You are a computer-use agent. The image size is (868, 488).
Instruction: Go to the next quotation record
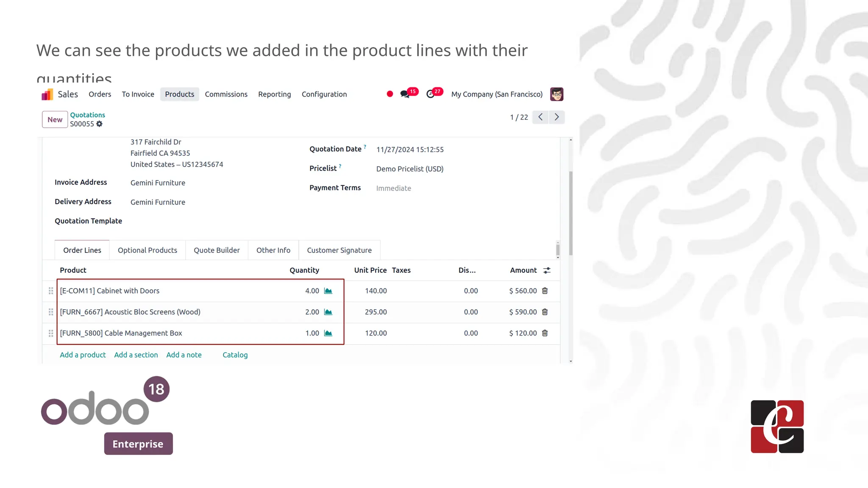point(556,117)
